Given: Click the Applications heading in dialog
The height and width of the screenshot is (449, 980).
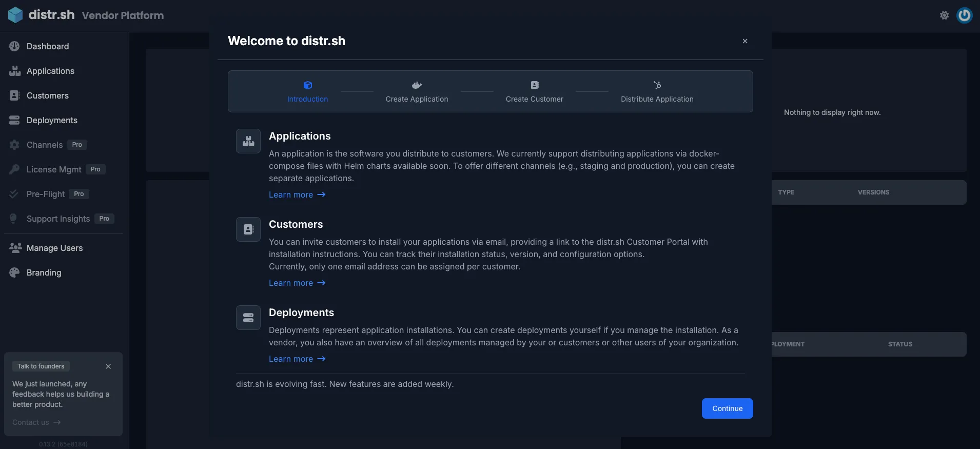Looking at the screenshot, I should click(300, 136).
